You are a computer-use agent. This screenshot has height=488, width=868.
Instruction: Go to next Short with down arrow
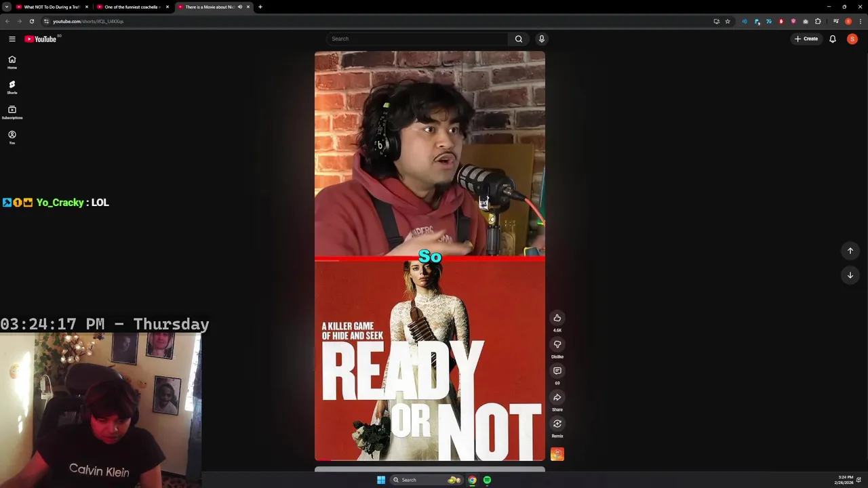point(850,275)
